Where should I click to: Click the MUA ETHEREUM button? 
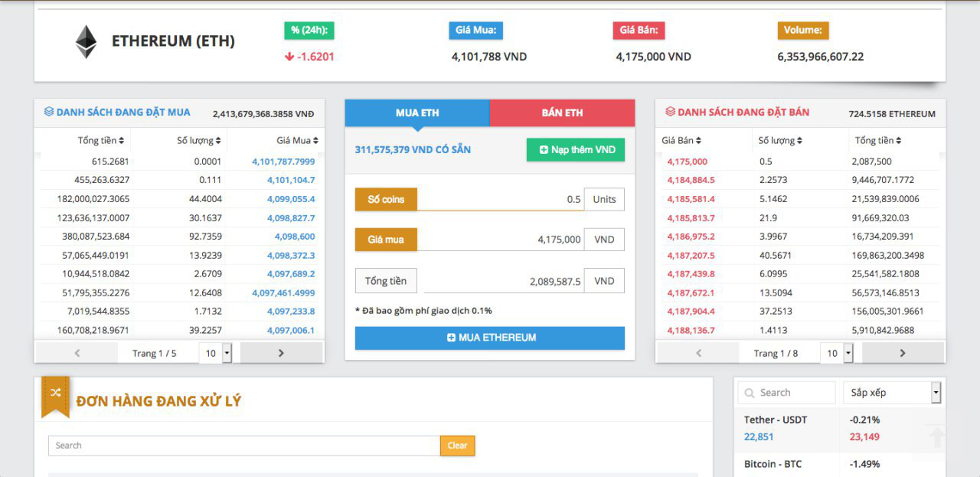point(490,338)
